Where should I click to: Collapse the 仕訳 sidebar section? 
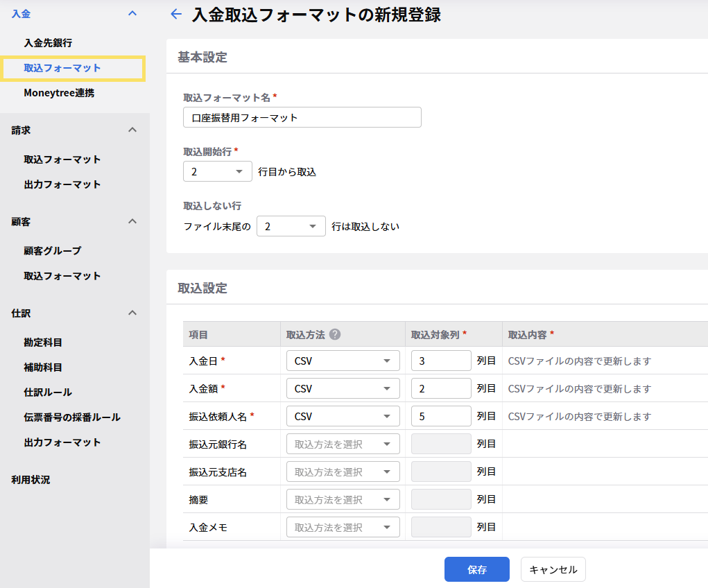[x=132, y=313]
